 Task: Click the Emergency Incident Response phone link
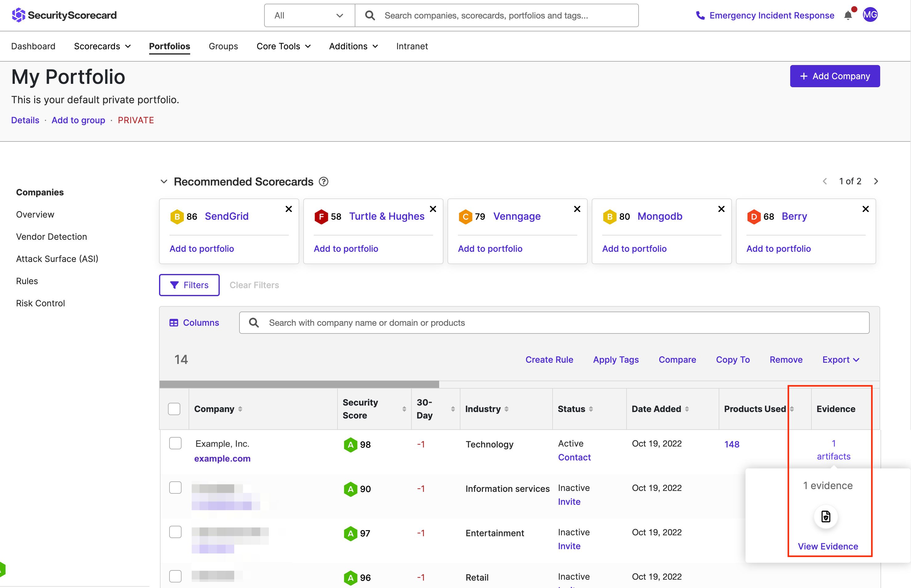tap(765, 15)
